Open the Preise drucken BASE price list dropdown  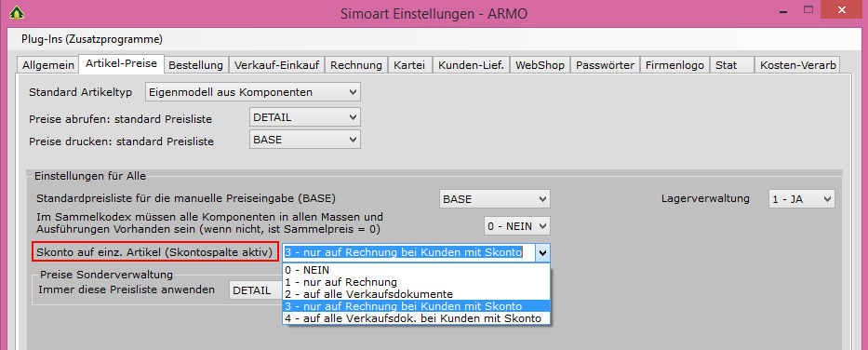(x=305, y=140)
